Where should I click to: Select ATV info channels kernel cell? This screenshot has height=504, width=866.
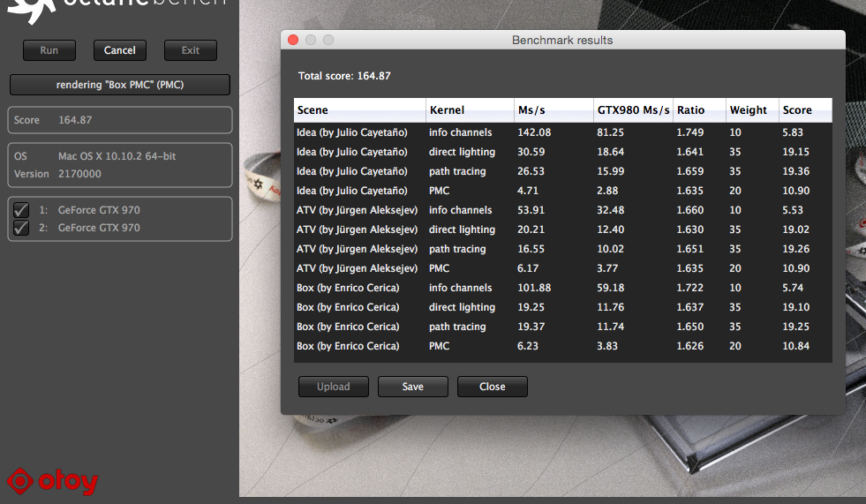tap(460, 210)
